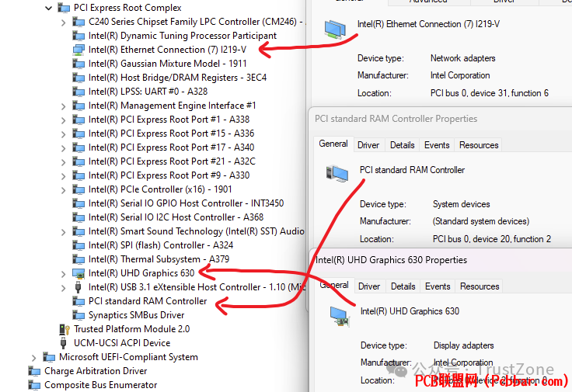
Task: Open Details tab in UHD Graphics 630 Properties
Action: pyautogui.click(x=403, y=286)
